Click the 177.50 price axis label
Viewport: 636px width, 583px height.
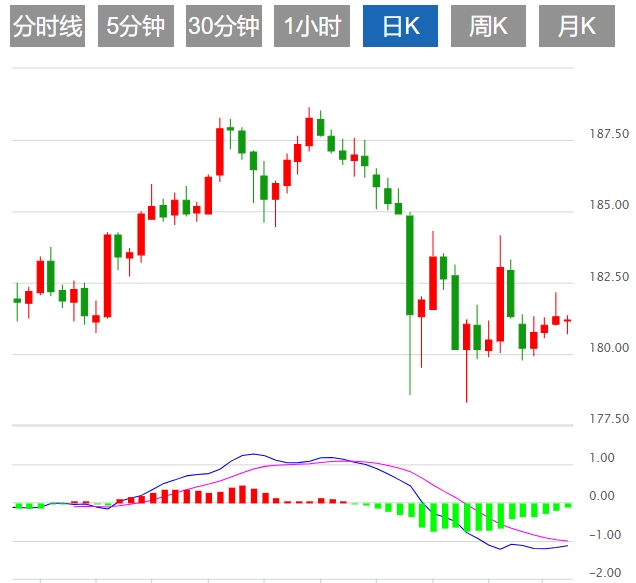(609, 418)
